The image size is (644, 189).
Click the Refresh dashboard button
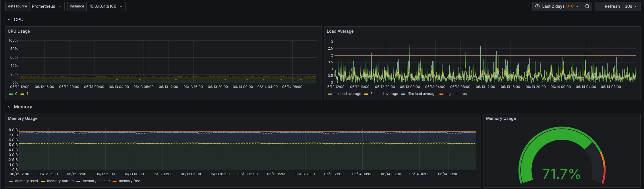pos(609,6)
